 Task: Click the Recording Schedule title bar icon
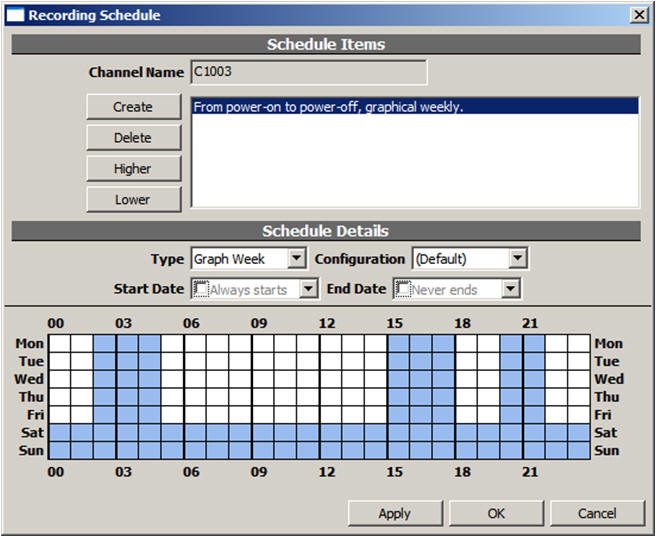[16, 15]
